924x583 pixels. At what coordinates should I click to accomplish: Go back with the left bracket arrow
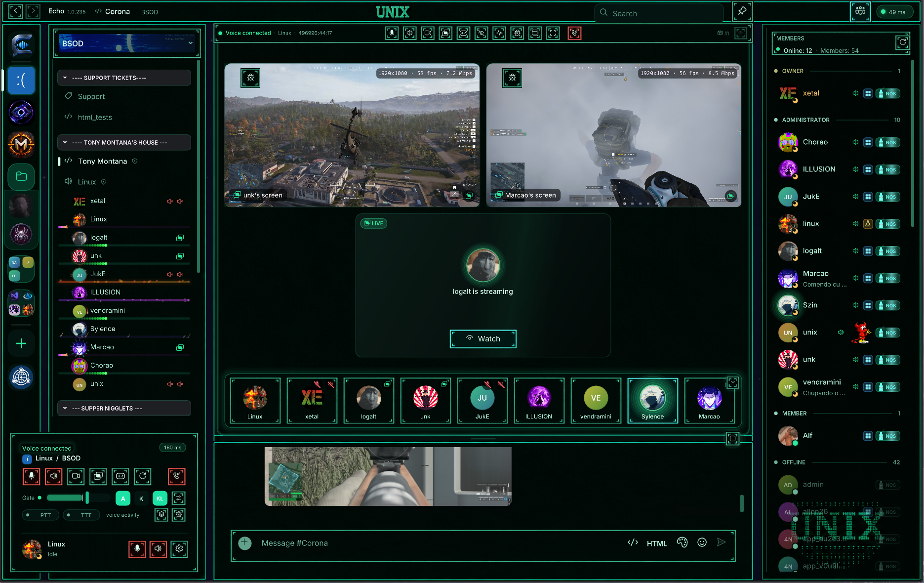pyautogui.click(x=16, y=11)
